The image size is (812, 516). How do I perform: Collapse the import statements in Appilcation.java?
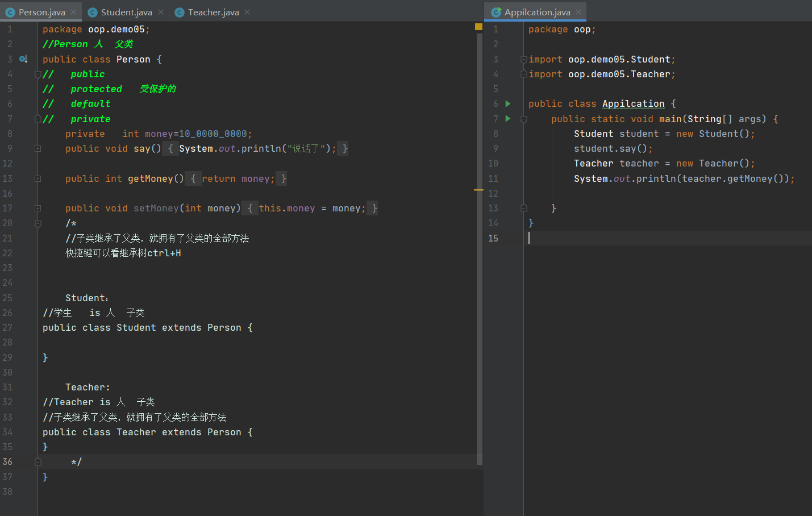point(523,60)
